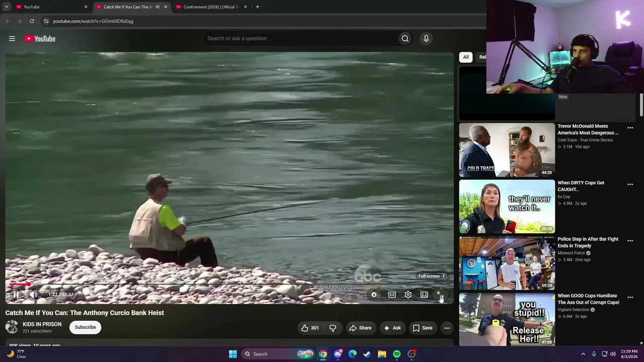
Task: Focus the browser address bar URL
Action: (x=93, y=21)
